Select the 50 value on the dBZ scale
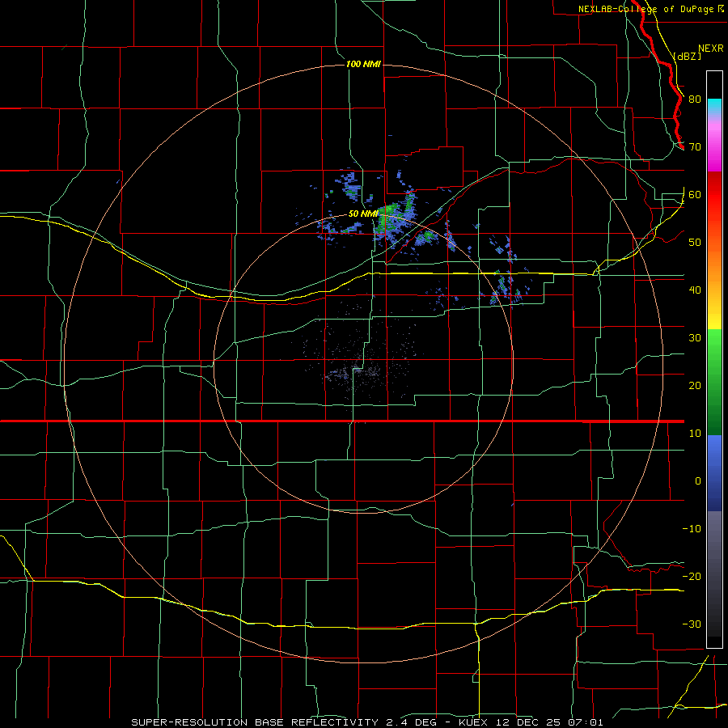This screenshot has height=728, width=728. [x=695, y=243]
